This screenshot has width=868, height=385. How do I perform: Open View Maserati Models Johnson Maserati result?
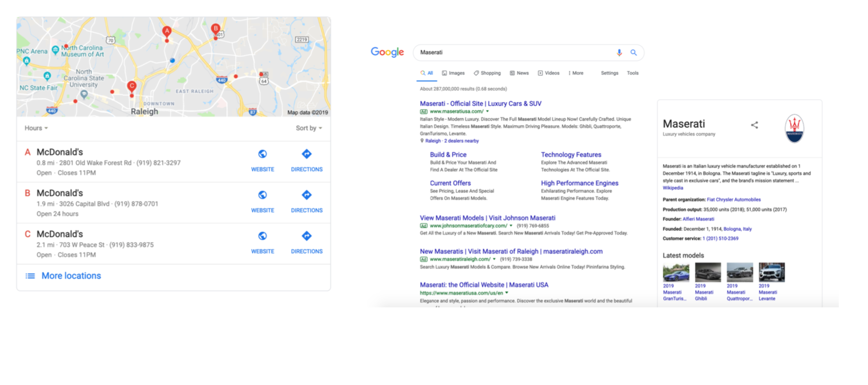(487, 218)
